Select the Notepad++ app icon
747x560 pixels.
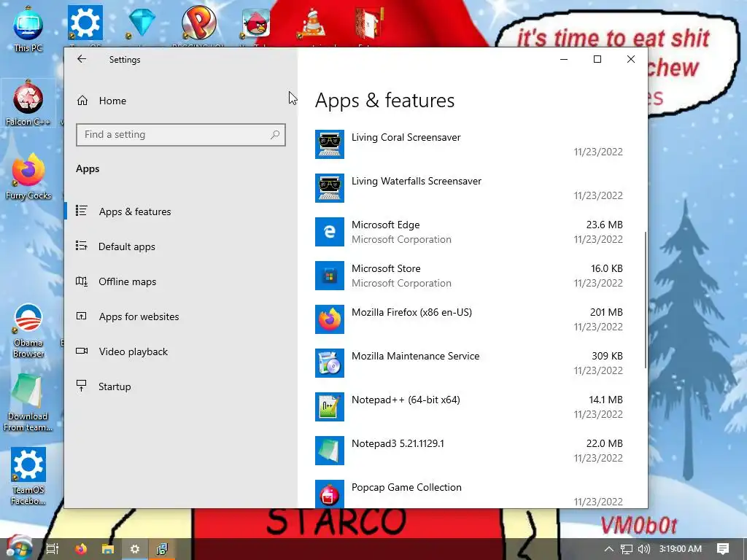pyautogui.click(x=330, y=407)
